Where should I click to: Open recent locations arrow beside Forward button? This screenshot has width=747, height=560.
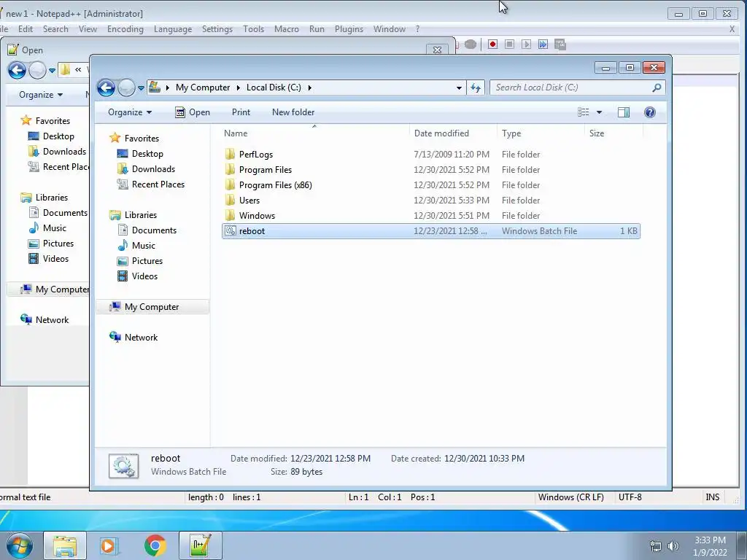pos(141,88)
